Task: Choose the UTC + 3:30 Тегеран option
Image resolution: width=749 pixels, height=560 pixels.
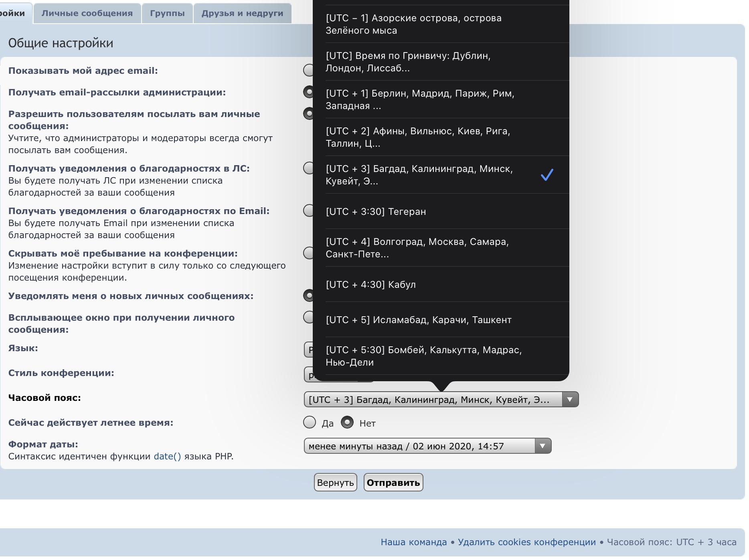Action: [441, 212]
